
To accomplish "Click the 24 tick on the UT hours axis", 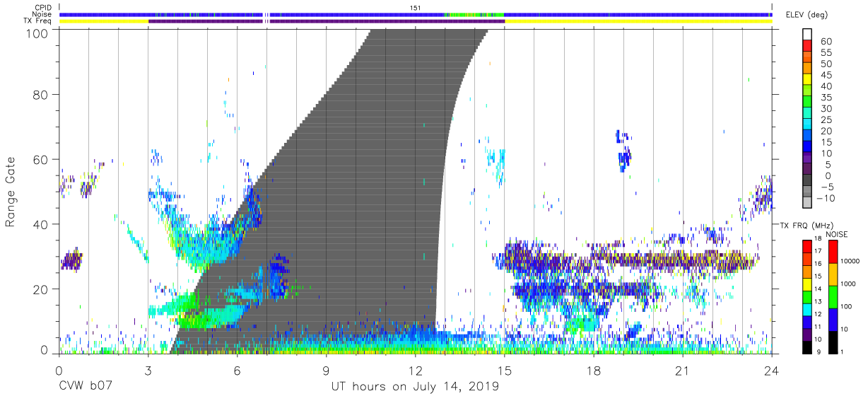I will pyautogui.click(x=772, y=371).
